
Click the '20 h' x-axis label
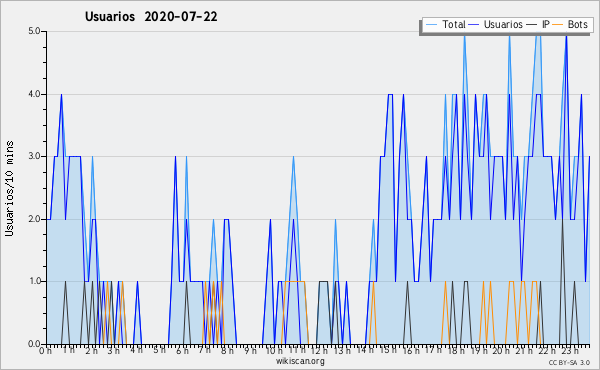(x=501, y=350)
